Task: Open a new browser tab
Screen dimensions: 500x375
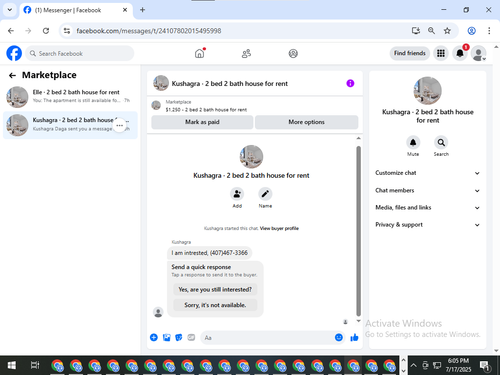Action: [x=142, y=10]
